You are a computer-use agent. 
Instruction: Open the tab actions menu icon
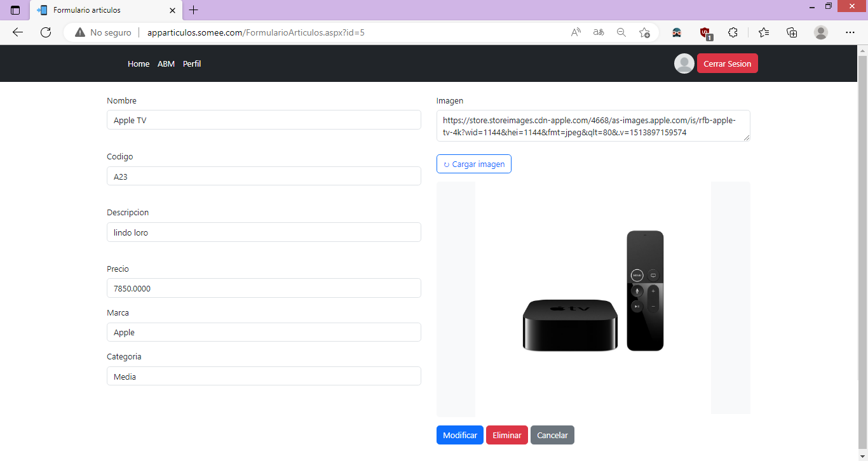pos(15,10)
